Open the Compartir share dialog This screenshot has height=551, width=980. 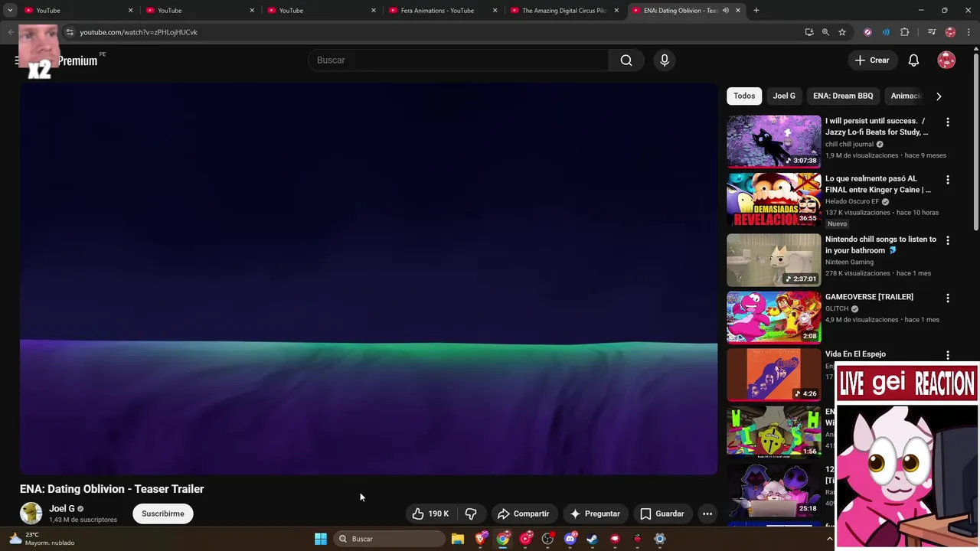pos(524,514)
